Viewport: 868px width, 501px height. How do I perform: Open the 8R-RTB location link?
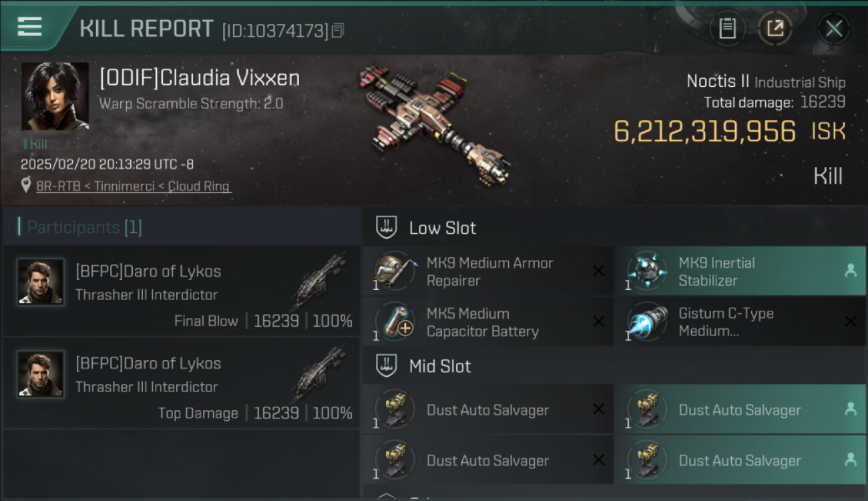click(x=134, y=186)
